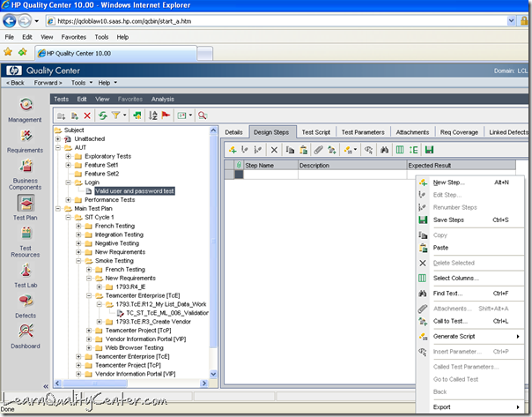Click the Paste Steps toolbar icon
The width and height of the screenshot is (532, 417).
tap(304, 150)
